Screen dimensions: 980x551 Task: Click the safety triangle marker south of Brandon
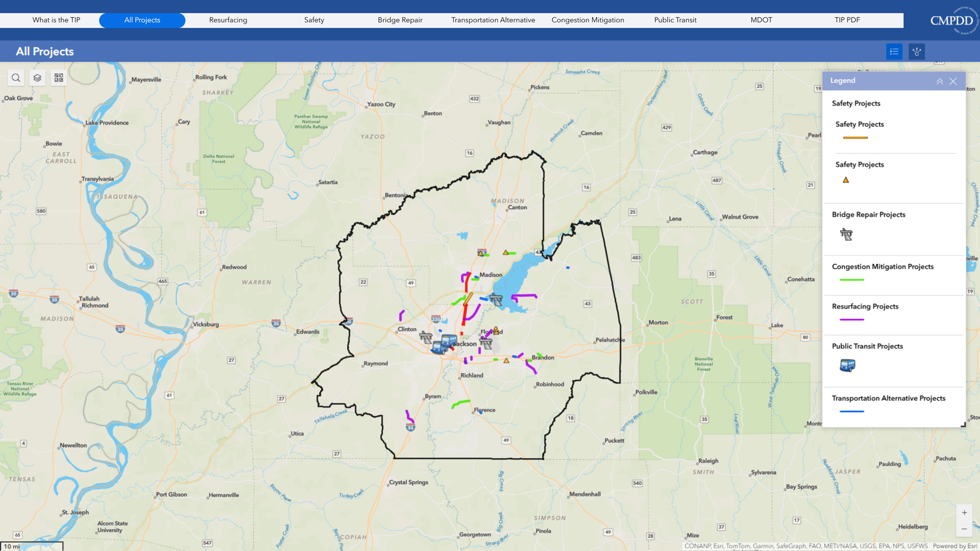point(506,361)
